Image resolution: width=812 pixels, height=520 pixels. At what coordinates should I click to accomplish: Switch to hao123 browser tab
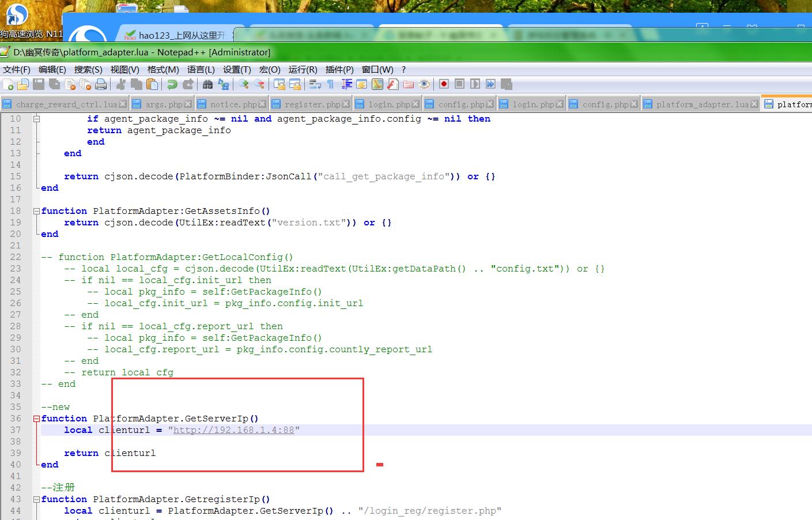176,35
